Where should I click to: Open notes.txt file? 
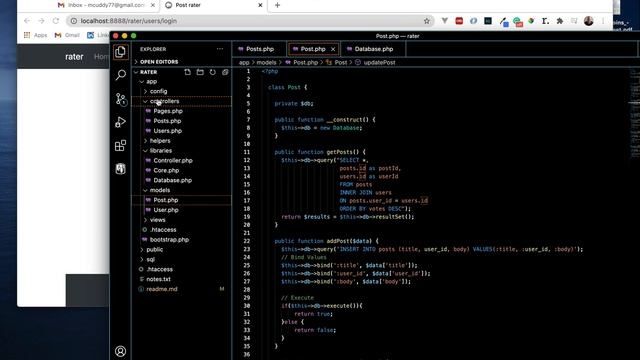tap(158, 279)
